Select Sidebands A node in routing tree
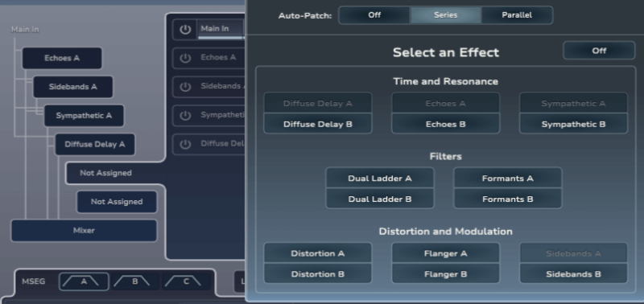Screen dimensions: 644x304 pyautogui.click(x=73, y=87)
